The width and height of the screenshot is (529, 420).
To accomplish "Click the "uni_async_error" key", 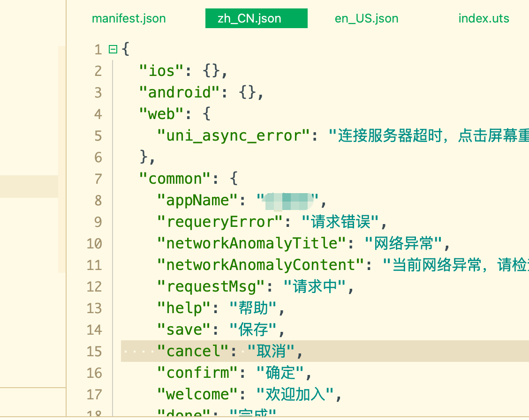I will 234,136.
